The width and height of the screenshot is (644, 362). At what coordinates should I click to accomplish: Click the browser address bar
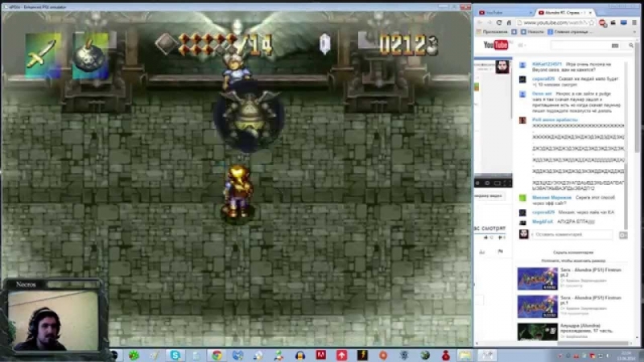[x=555, y=23]
